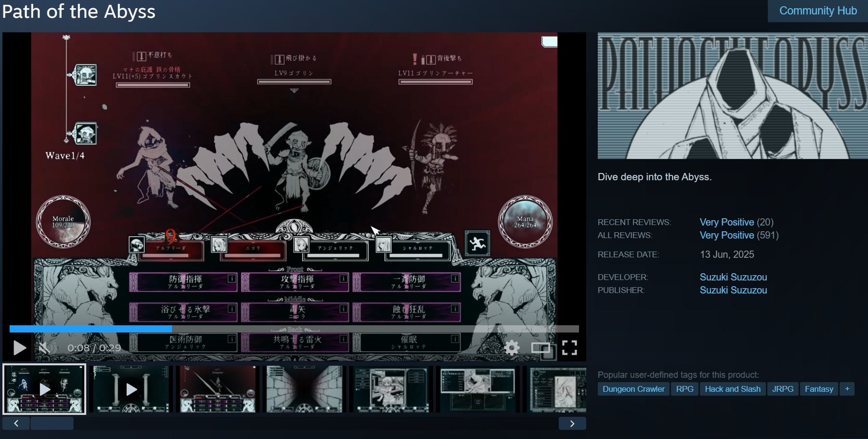The image size is (868, 439).
Task: Select the second video thumbnail
Action: 131,389
